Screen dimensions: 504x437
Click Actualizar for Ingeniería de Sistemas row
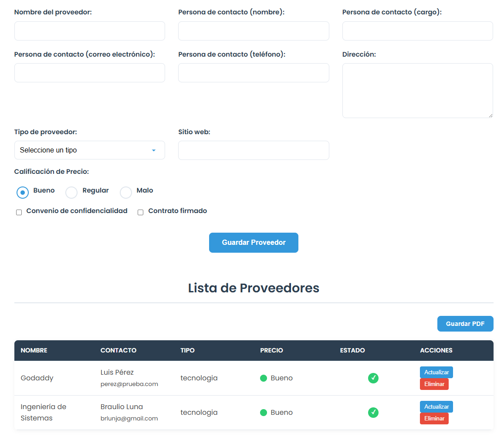436,407
